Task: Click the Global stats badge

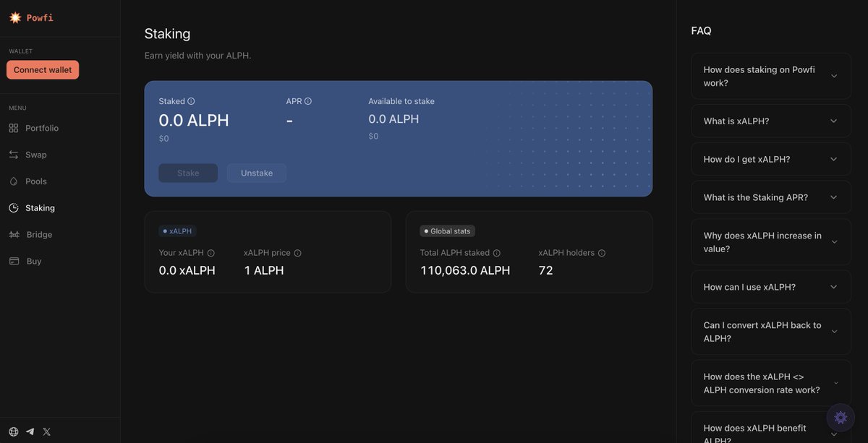Action: coord(448,231)
